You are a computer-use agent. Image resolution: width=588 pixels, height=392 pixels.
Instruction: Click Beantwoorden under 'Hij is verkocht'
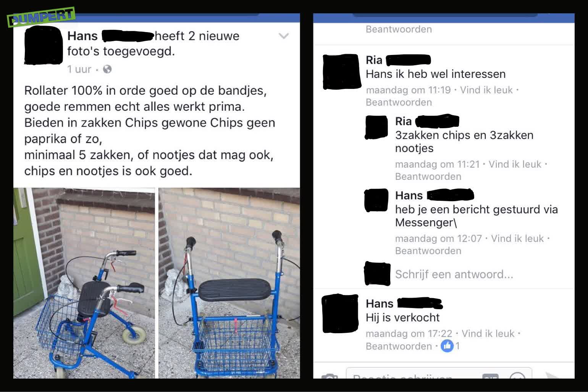pyautogui.click(x=399, y=346)
